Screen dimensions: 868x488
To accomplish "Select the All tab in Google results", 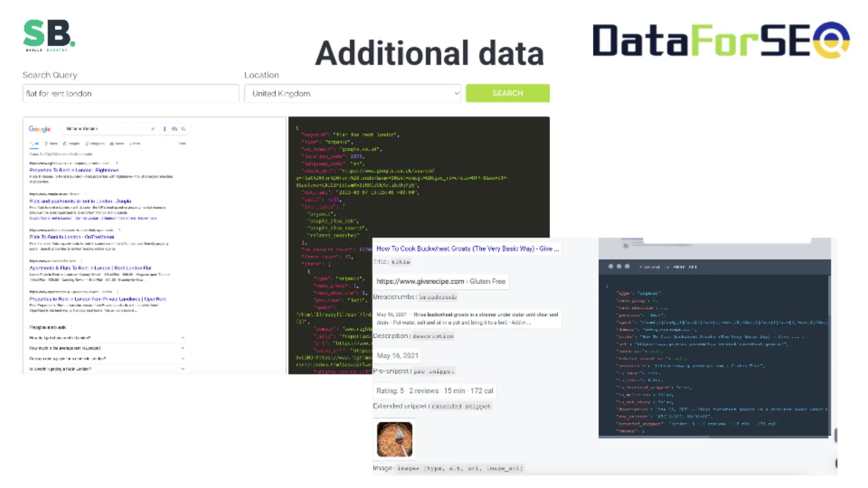I will (34, 144).
